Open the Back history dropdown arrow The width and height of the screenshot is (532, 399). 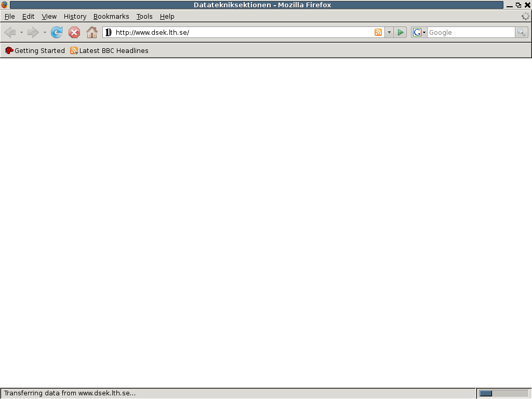pyautogui.click(x=21, y=33)
